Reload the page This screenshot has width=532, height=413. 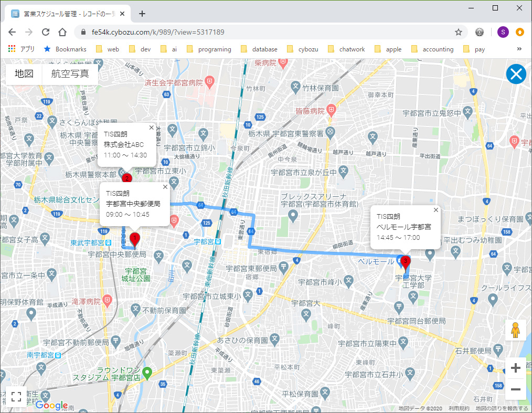coord(46,32)
